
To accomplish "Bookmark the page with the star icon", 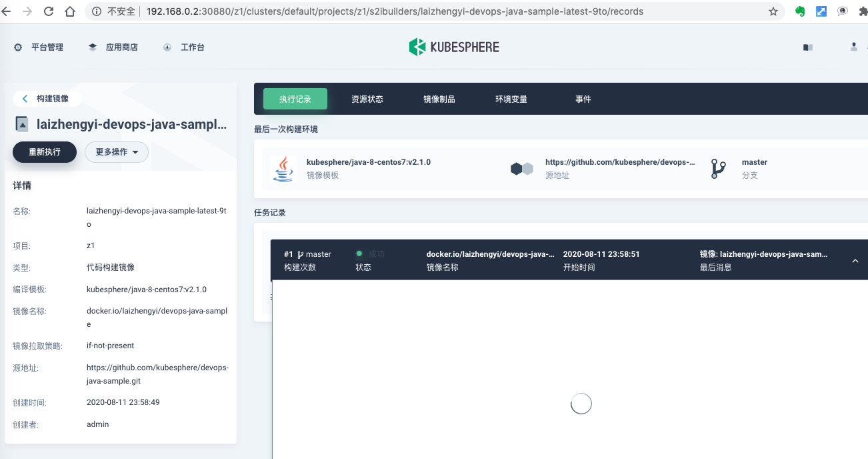I will click(x=773, y=11).
